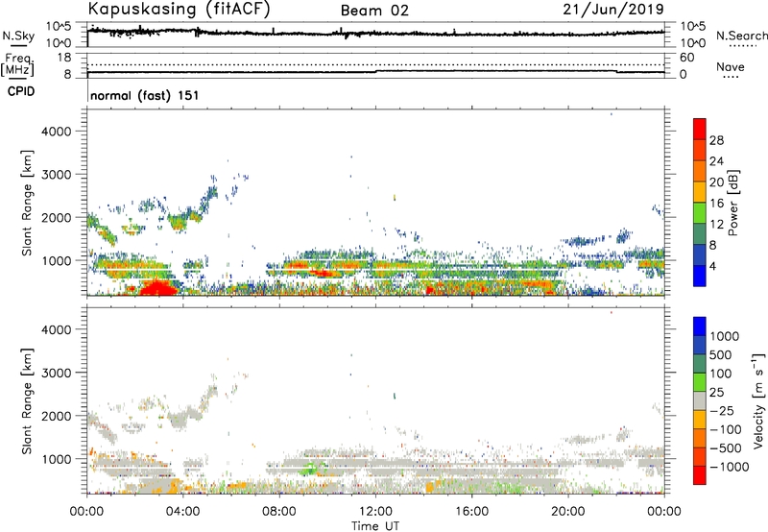Click Velocity colorbar red bottom segment below -1000

pos(700,475)
